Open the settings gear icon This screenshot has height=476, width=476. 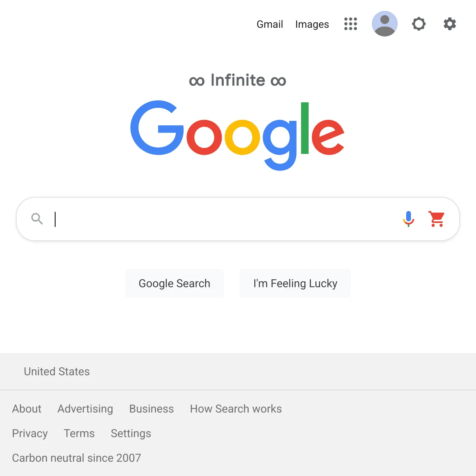point(449,24)
